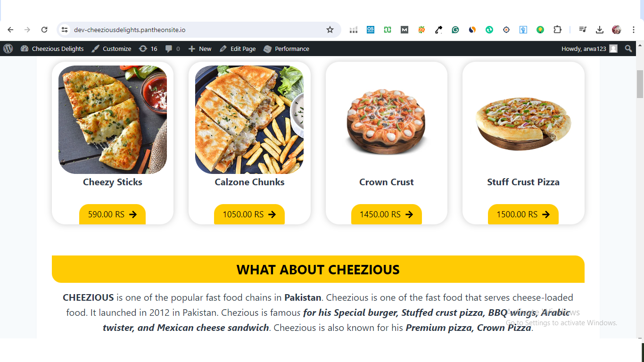Bookmark this page with the star icon
This screenshot has height=362, width=644.
coord(330,30)
